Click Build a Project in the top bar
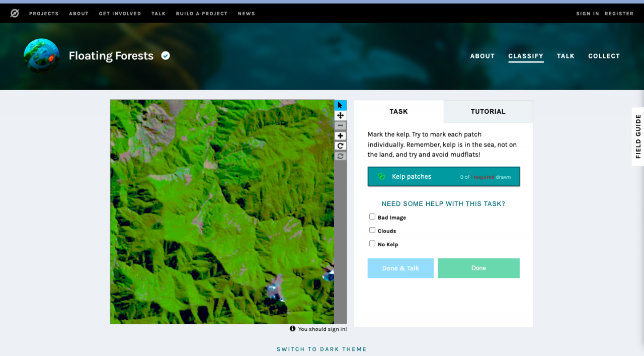Viewport: 644px width, 356px height. (x=202, y=14)
